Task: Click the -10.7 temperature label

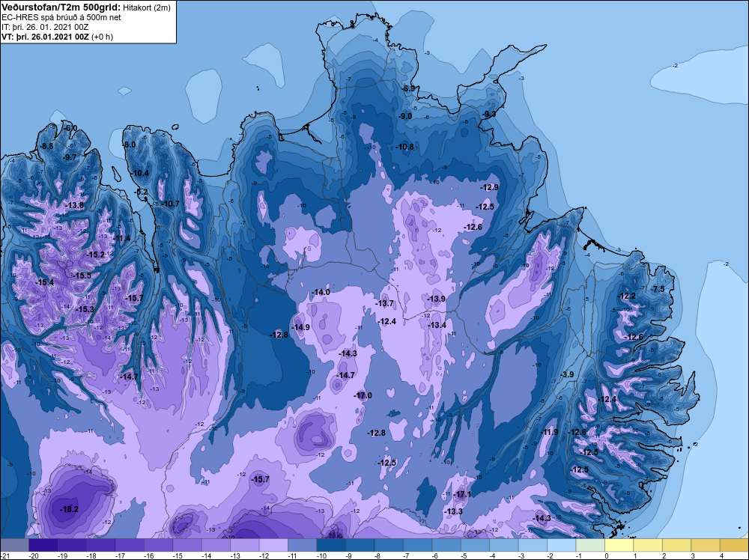Action: [x=169, y=204]
